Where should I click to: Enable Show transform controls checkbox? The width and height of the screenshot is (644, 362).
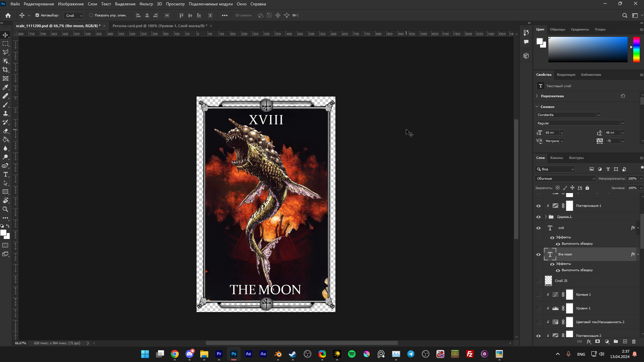click(x=91, y=15)
